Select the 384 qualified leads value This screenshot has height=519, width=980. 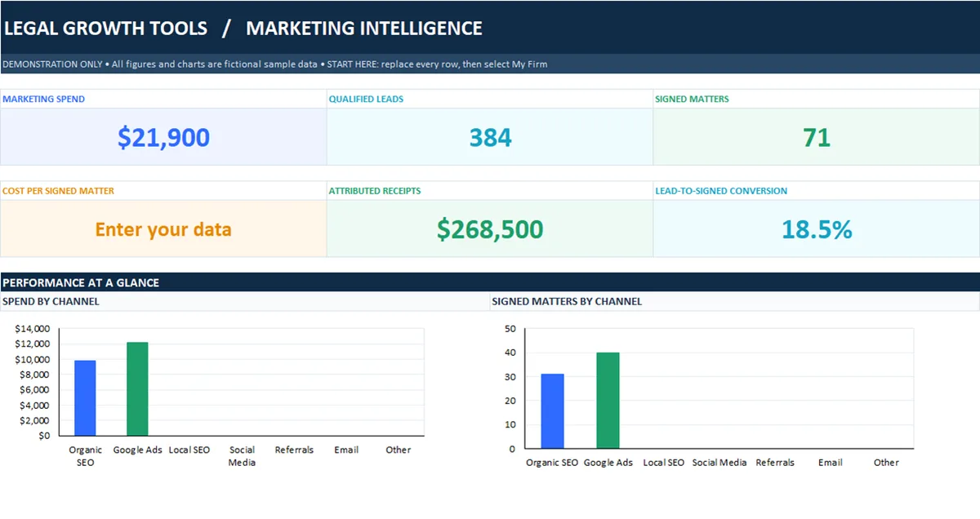pos(490,137)
